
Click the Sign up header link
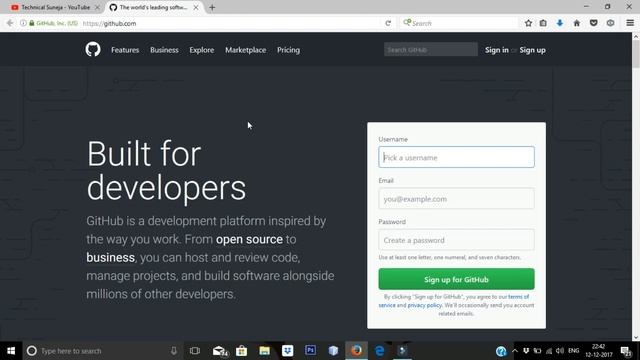[532, 50]
